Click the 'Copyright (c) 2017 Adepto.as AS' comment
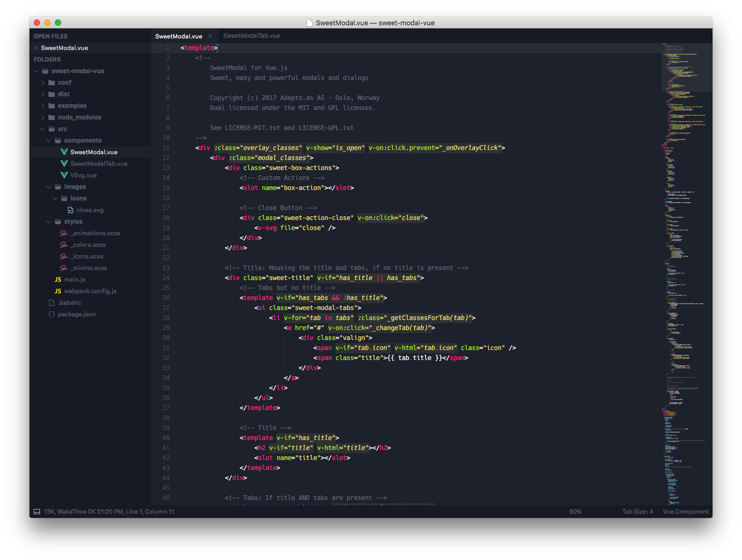 [x=268, y=98]
